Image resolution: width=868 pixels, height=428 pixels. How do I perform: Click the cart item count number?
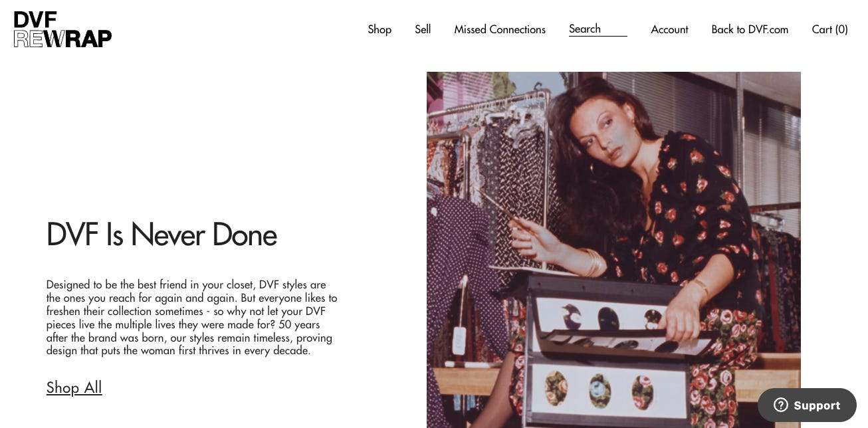click(841, 29)
